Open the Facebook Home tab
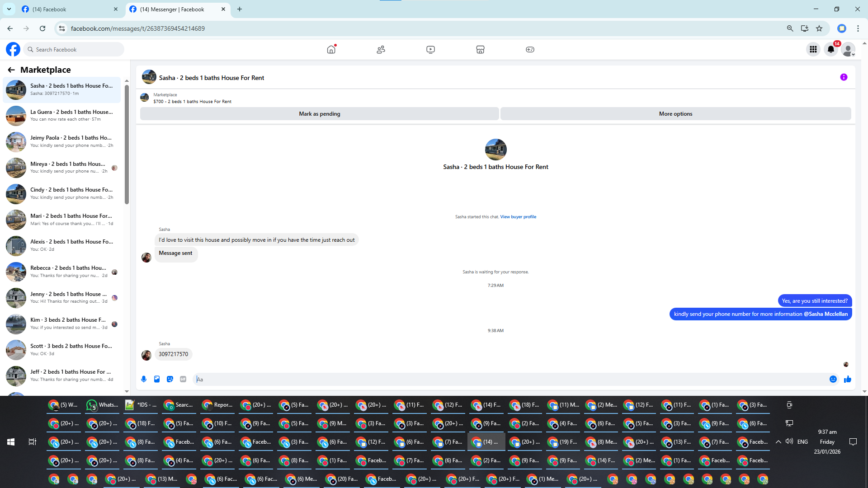Image resolution: width=868 pixels, height=488 pixels. [x=331, y=49]
